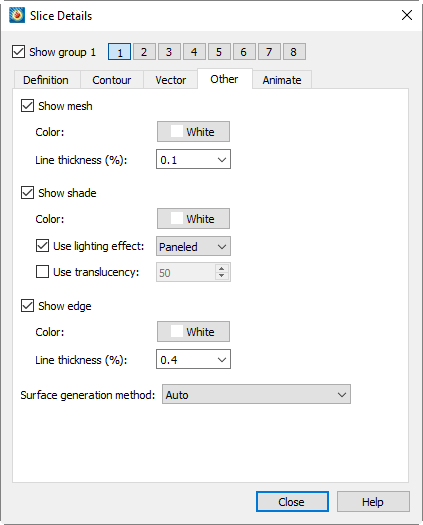The width and height of the screenshot is (423, 525).
Task: Switch to the Animate tab
Action: tap(282, 80)
